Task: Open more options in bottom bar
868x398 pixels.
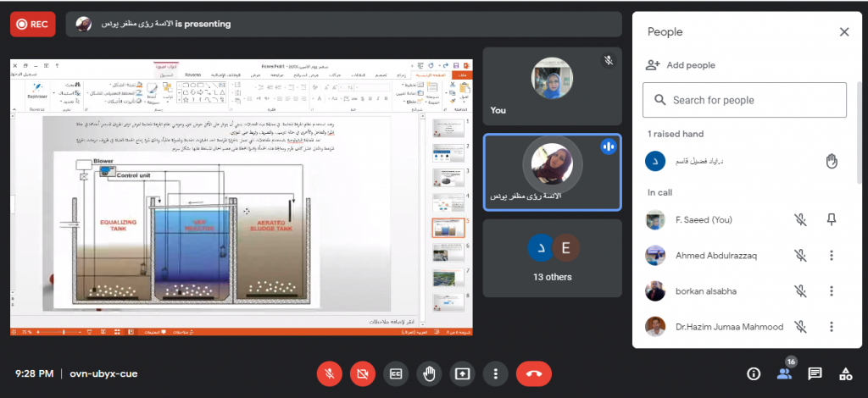Action: (x=496, y=373)
